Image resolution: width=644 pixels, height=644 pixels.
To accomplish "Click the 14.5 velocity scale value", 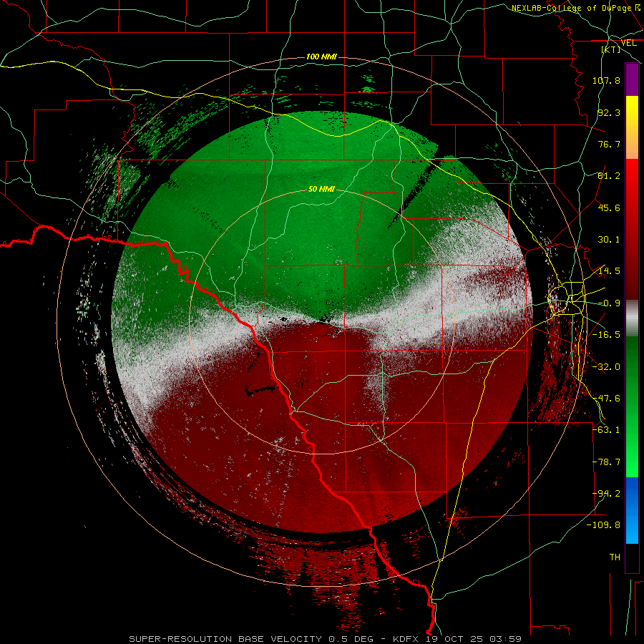I will (609, 271).
